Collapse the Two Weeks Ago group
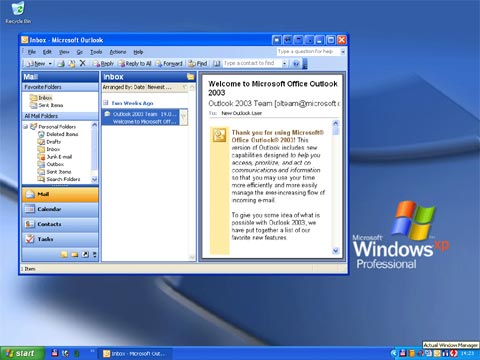480x360 pixels. 106,103
